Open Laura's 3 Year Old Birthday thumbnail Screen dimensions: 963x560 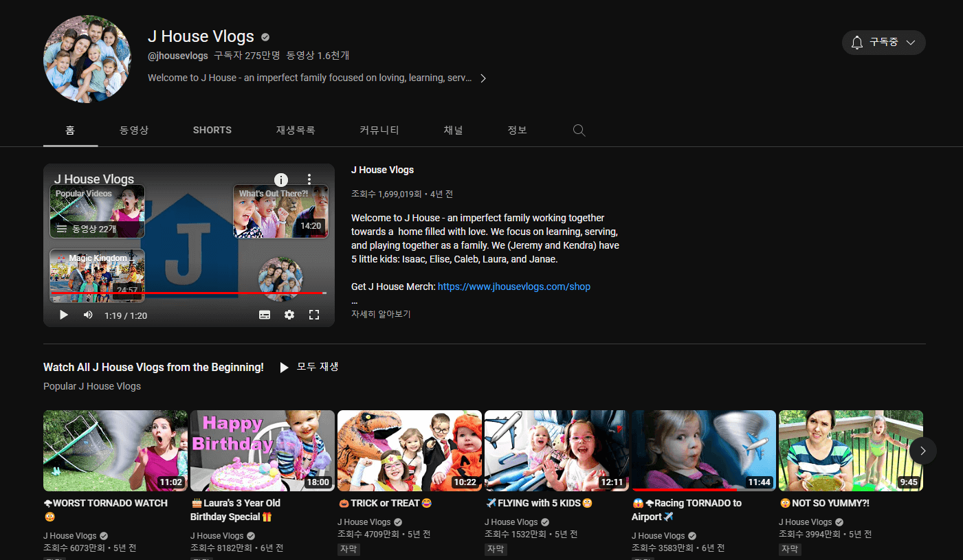pyautogui.click(x=263, y=451)
